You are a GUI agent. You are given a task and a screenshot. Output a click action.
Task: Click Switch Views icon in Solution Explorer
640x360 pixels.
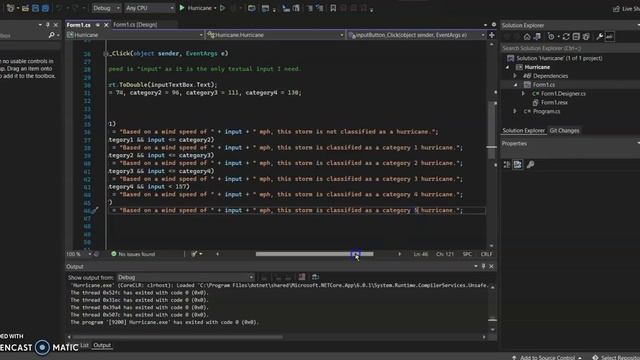point(537,37)
